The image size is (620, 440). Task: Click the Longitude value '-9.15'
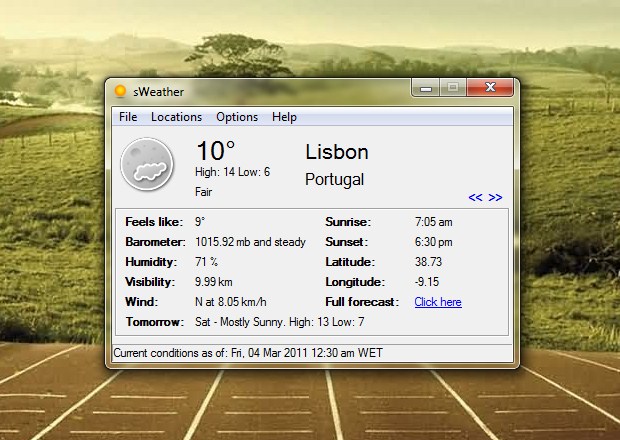click(427, 282)
